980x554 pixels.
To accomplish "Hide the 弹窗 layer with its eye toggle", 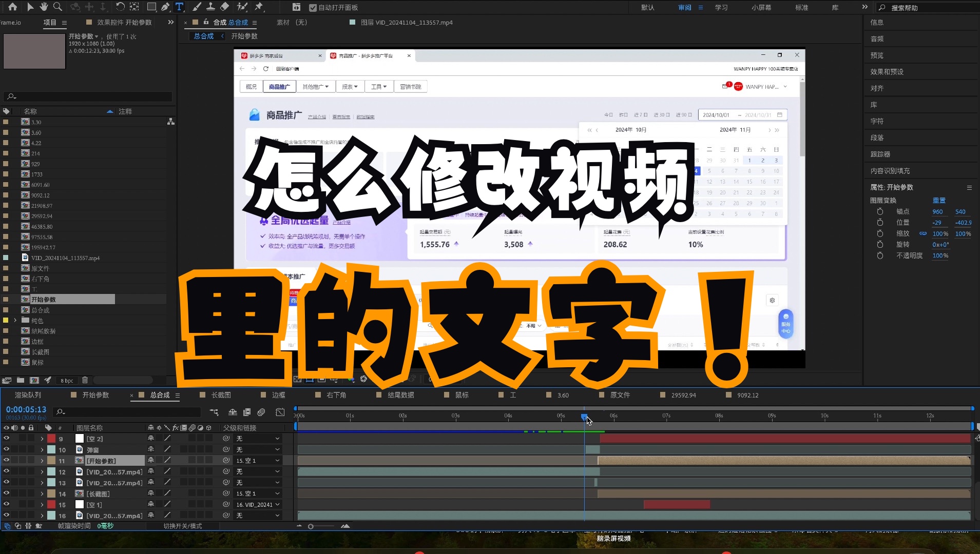I will pos(7,449).
